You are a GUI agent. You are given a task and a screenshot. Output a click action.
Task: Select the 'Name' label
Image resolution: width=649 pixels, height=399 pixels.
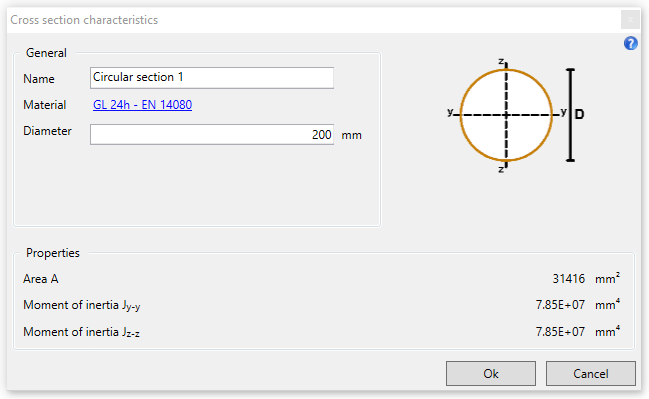(38, 79)
